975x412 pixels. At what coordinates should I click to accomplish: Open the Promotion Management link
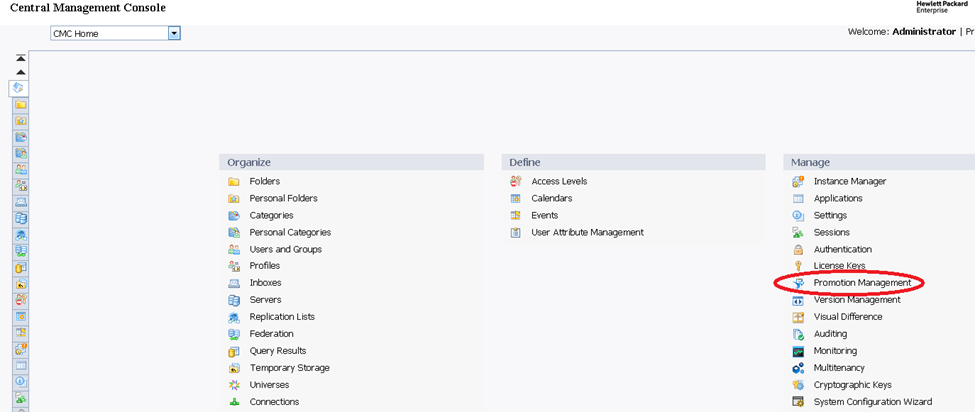coord(862,283)
